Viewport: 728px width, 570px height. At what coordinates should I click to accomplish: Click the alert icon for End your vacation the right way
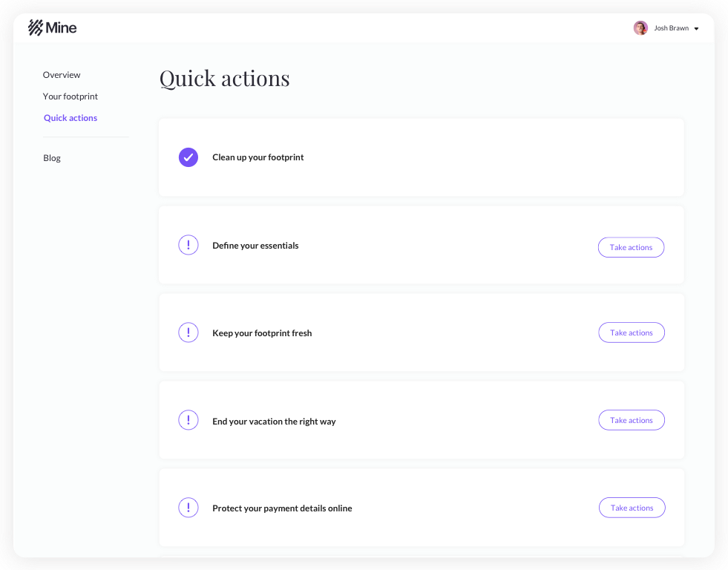188,420
